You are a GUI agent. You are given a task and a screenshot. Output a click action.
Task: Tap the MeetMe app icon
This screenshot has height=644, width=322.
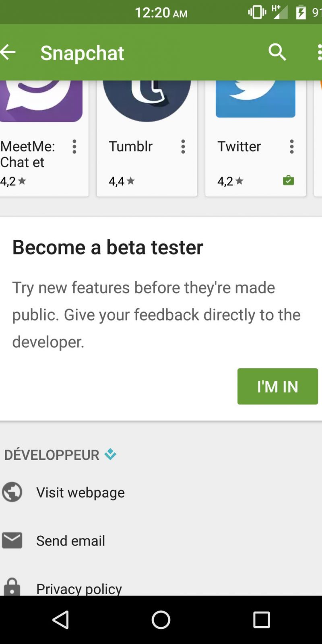[41, 100]
